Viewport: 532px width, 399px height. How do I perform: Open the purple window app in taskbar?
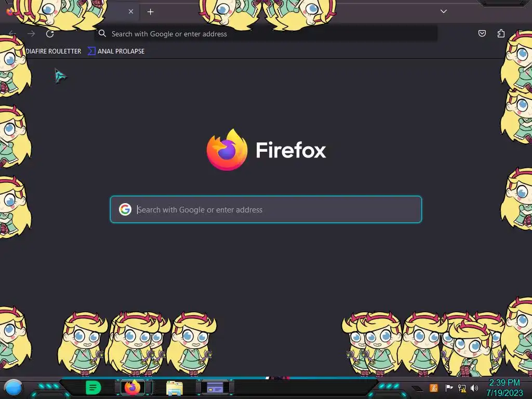point(215,388)
